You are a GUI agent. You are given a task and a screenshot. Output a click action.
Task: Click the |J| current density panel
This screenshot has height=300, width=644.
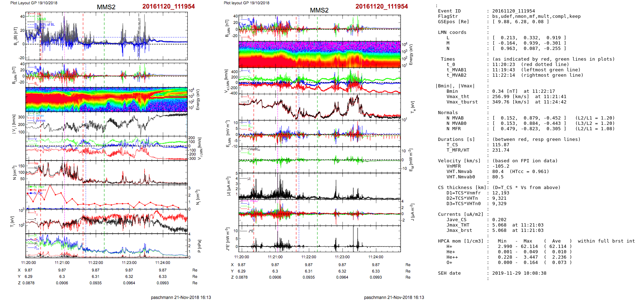click(320, 186)
